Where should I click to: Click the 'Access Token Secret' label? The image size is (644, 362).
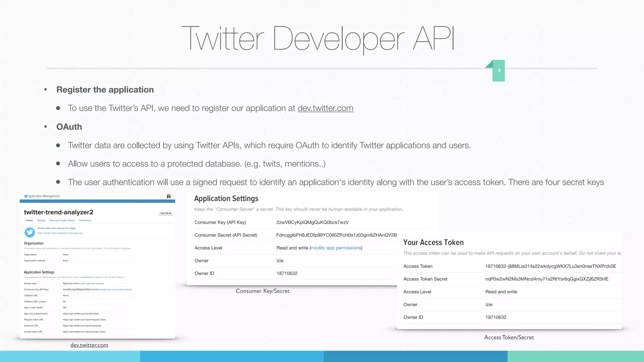click(x=425, y=279)
